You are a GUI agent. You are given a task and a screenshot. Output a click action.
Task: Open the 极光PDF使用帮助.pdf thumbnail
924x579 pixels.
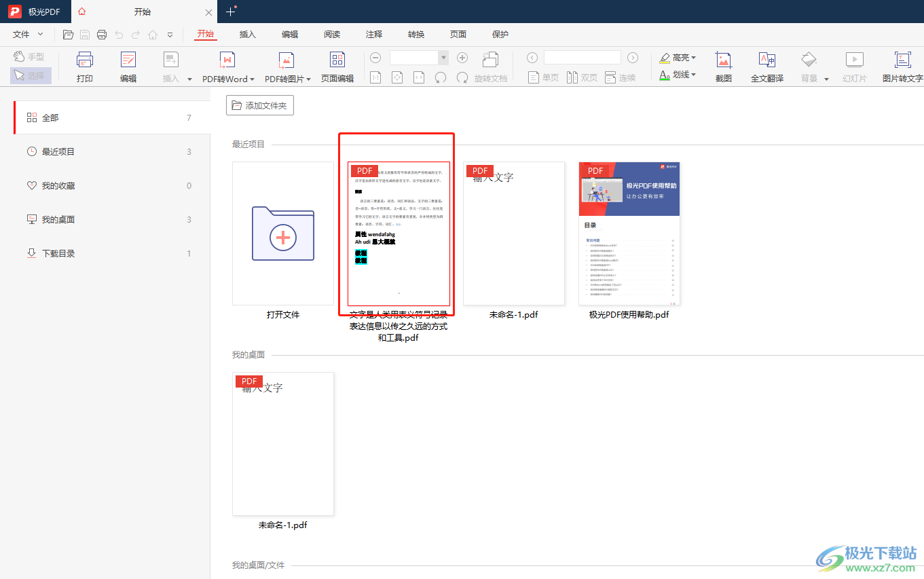coord(629,234)
